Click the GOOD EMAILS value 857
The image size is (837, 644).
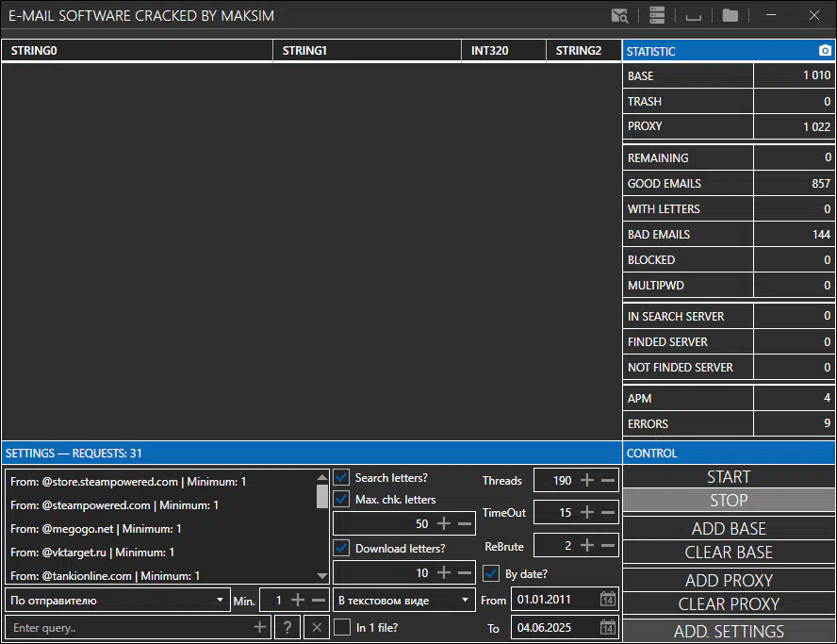821,183
